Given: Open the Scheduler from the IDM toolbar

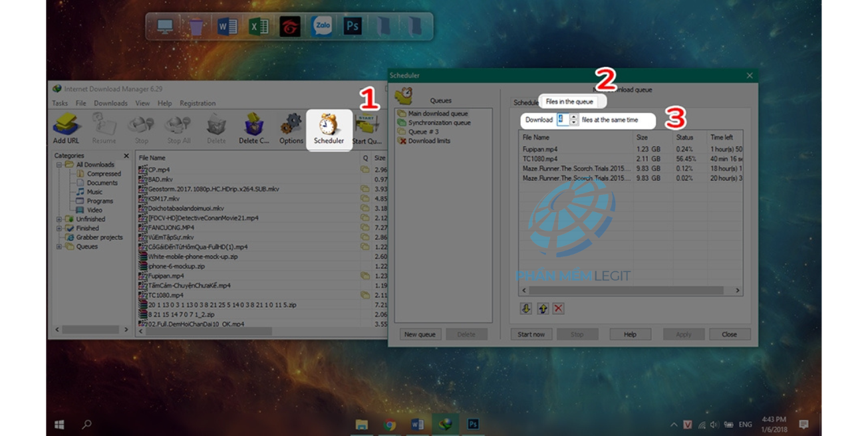Looking at the screenshot, I should (329, 128).
